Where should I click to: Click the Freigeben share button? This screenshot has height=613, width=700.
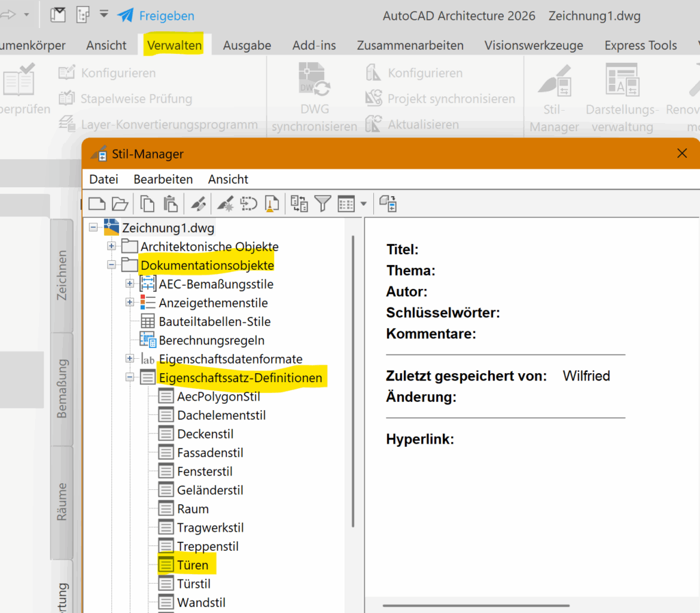[x=156, y=16]
